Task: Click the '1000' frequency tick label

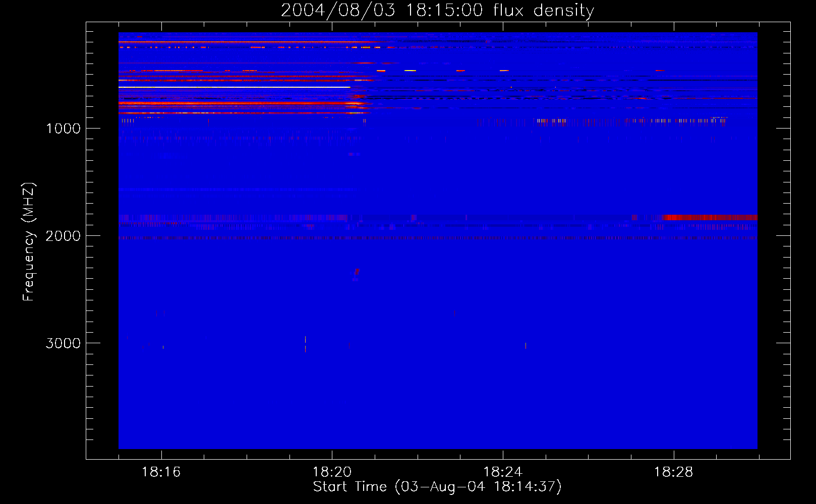Action: pyautogui.click(x=63, y=129)
